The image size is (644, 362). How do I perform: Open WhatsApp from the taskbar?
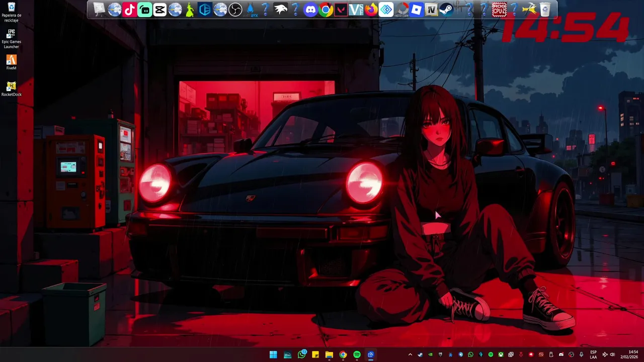[302, 355]
